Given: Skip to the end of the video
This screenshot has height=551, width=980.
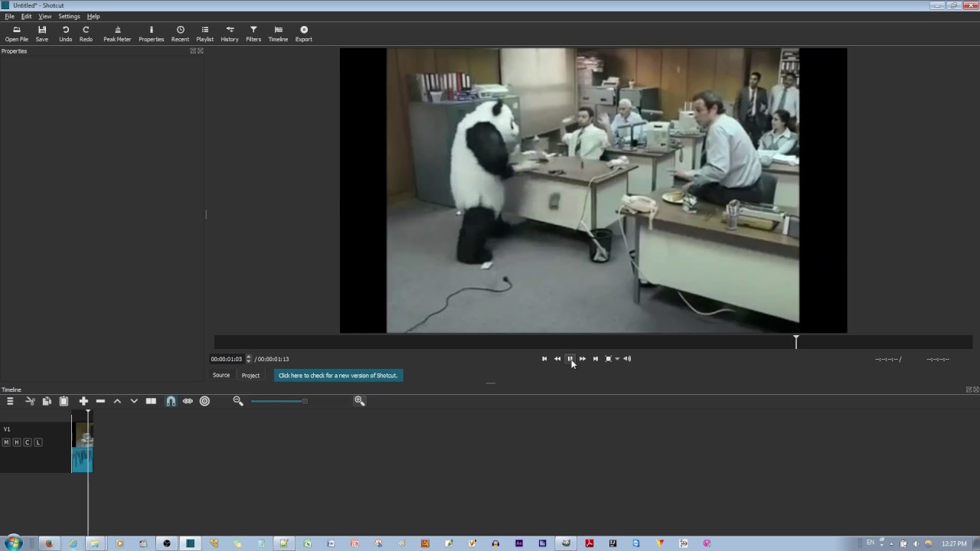Looking at the screenshot, I should 596,359.
